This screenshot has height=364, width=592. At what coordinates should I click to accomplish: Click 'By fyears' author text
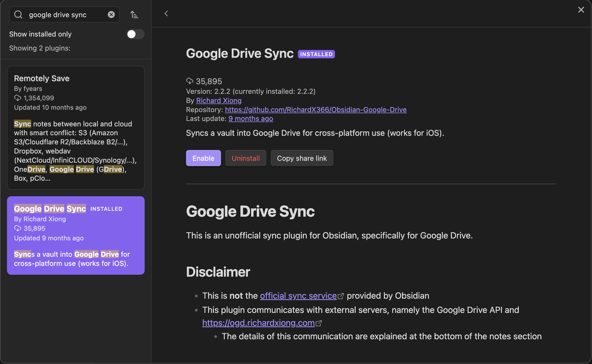click(x=28, y=89)
